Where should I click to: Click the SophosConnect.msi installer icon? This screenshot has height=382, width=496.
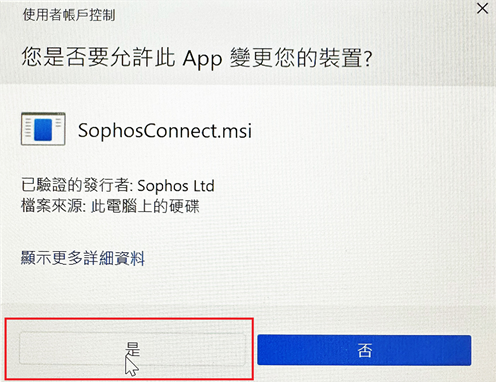click(x=43, y=129)
